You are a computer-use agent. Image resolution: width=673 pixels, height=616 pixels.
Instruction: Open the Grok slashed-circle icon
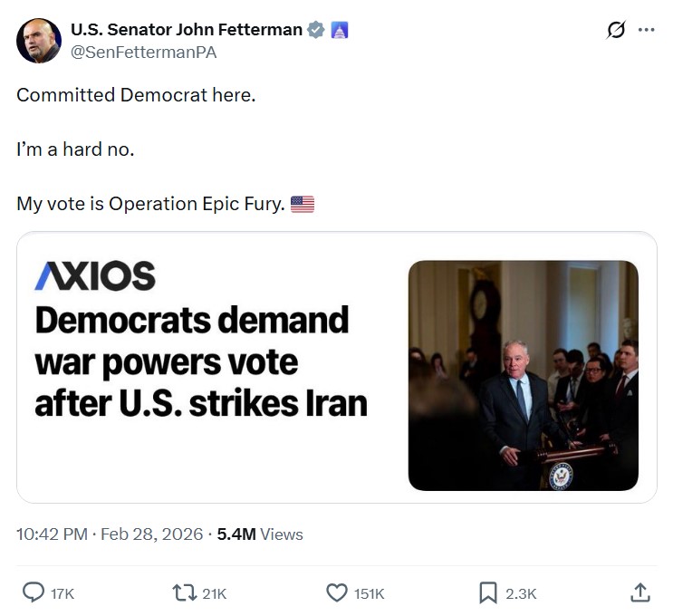pyautogui.click(x=616, y=30)
